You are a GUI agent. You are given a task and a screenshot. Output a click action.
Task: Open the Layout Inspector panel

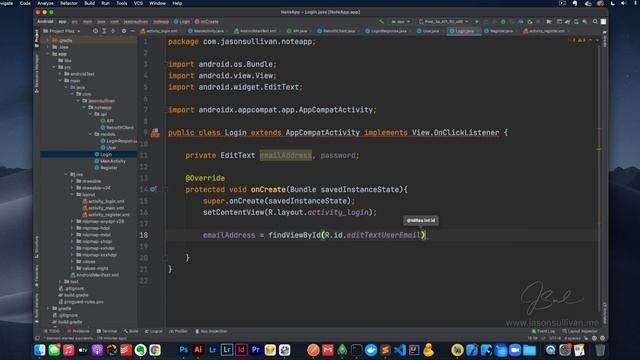click(580, 331)
